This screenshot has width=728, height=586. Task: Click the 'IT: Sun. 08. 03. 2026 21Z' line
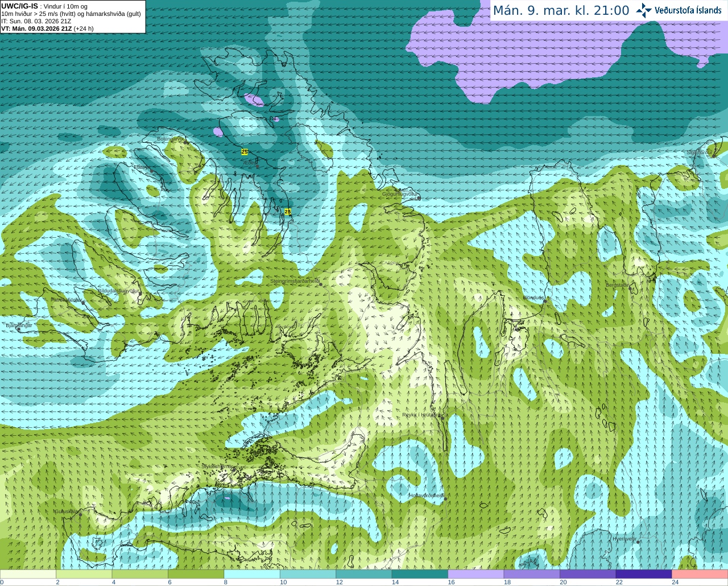point(36,21)
